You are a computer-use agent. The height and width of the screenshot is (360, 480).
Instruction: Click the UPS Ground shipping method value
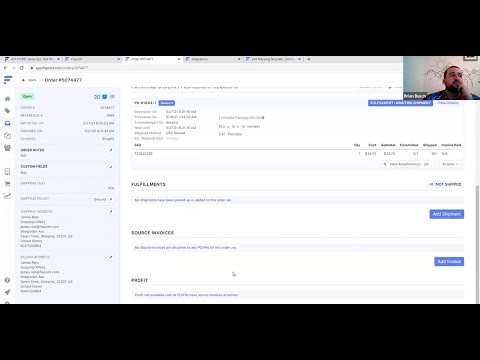(175, 133)
